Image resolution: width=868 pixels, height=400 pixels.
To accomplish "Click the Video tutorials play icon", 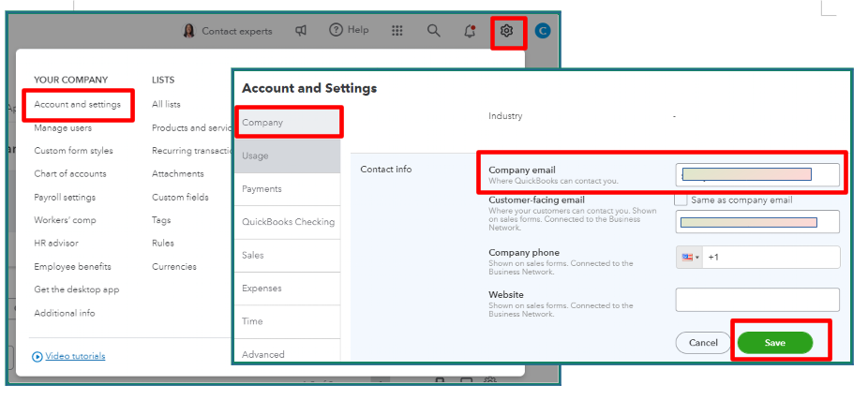I will click(37, 356).
